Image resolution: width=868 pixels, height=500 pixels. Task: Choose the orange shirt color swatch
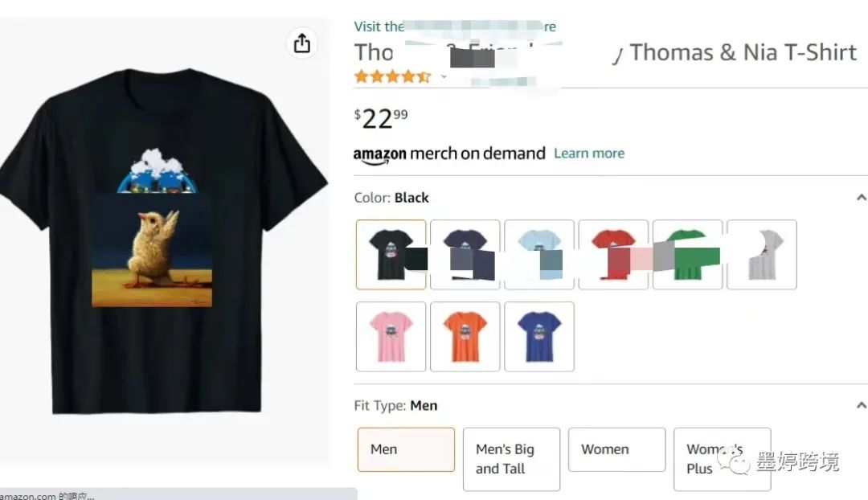point(465,336)
